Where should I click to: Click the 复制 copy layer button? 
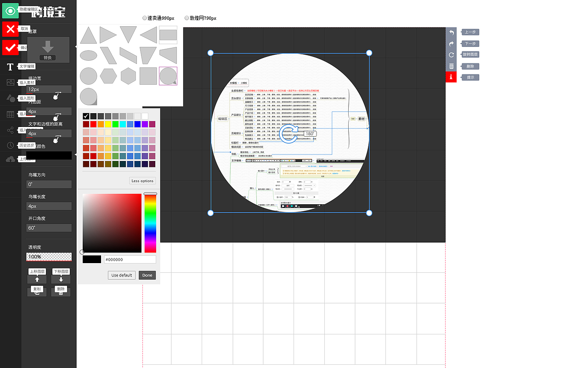pyautogui.click(x=37, y=292)
